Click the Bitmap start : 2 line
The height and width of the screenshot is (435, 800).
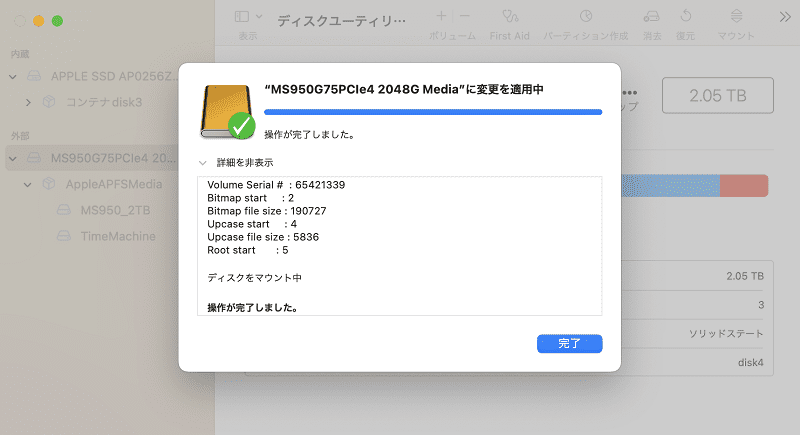coord(251,198)
